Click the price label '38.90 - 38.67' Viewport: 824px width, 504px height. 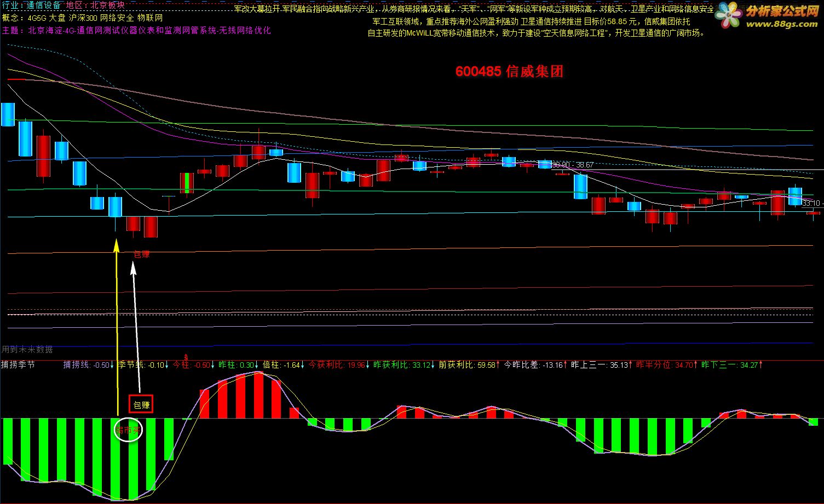572,165
